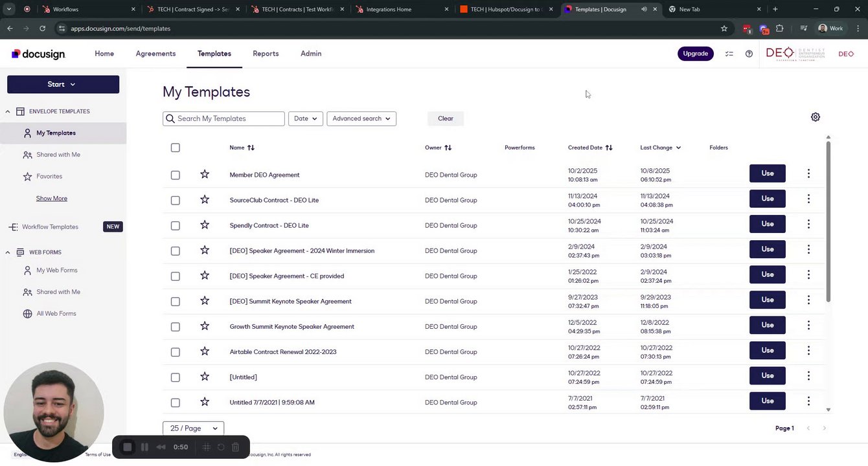Open more actions for SourceClub Contract row
This screenshot has width=868, height=466.
coord(808,199)
